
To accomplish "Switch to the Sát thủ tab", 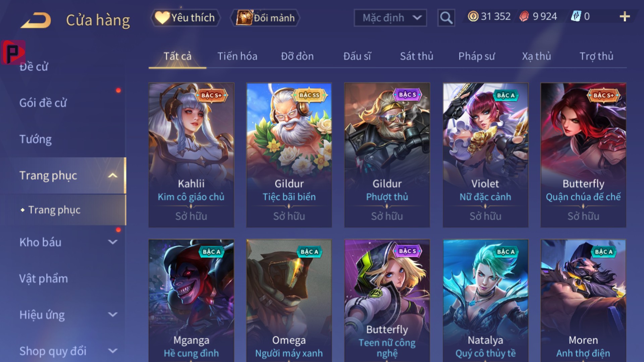I will tap(417, 56).
